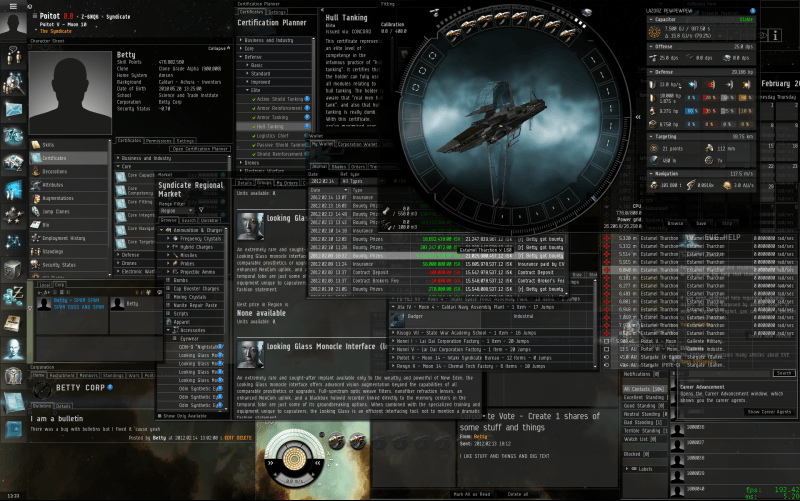
Task: Toggle Show Only Available checkbox in market
Action: click(160, 416)
